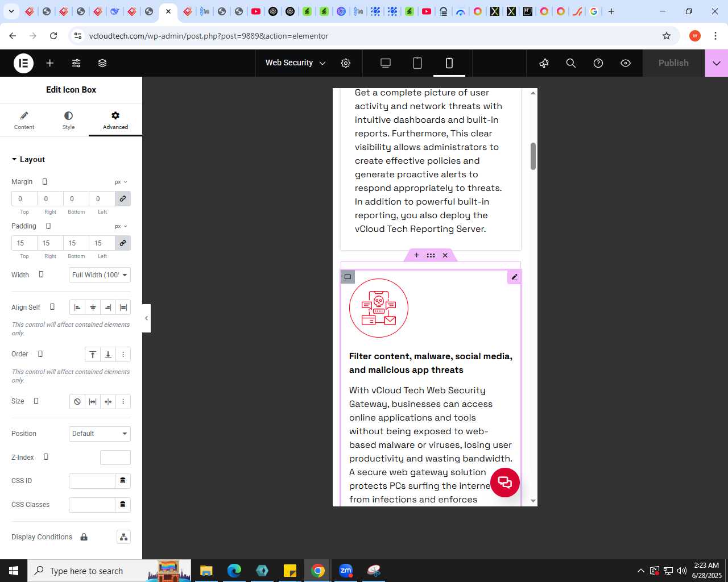Open Zoom app from taskbar
Image resolution: width=728 pixels, height=582 pixels.
point(346,571)
